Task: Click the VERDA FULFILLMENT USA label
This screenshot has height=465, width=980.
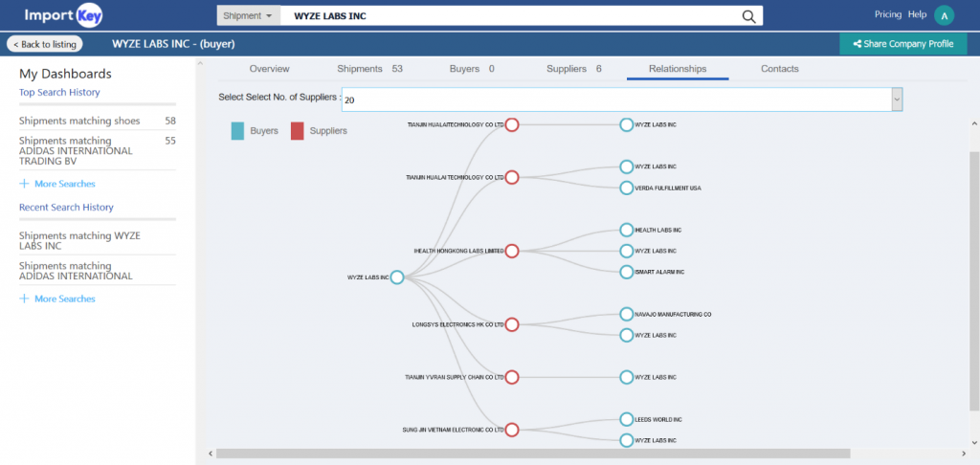Action: click(x=668, y=188)
